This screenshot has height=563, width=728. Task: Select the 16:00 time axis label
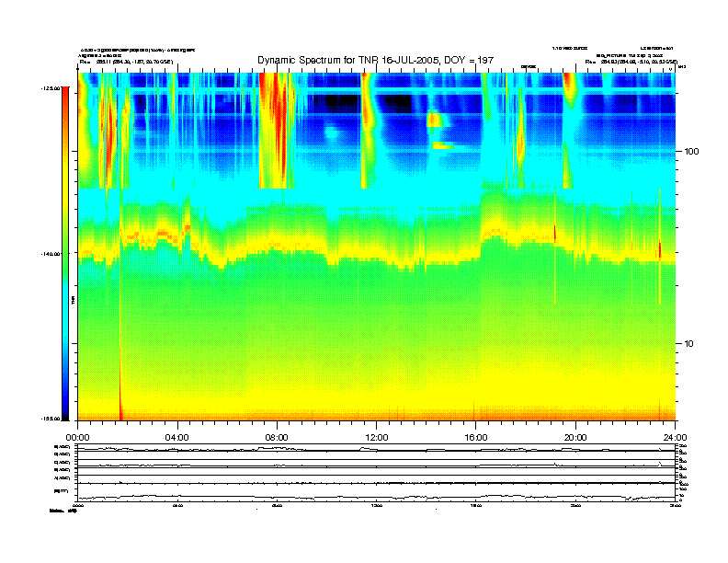coord(476,438)
